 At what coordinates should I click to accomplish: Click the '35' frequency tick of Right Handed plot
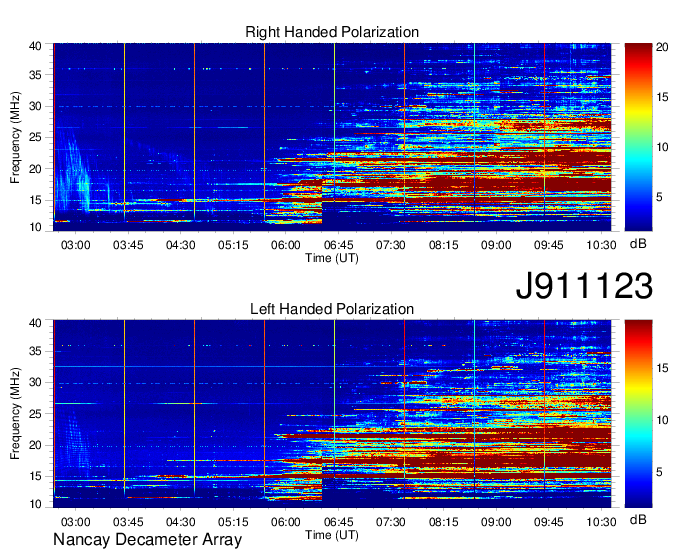tap(35, 75)
